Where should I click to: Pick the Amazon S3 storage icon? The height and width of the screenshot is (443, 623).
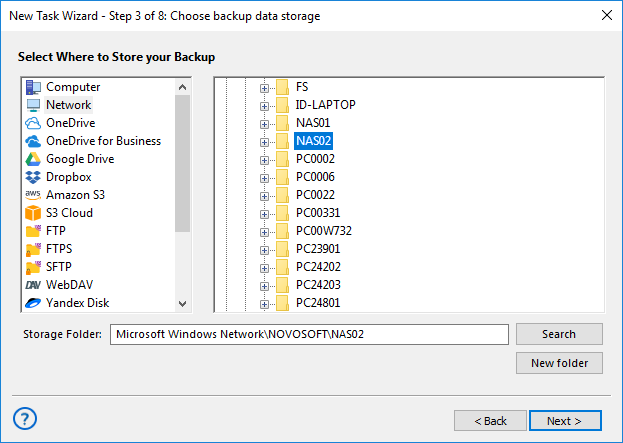point(33,195)
